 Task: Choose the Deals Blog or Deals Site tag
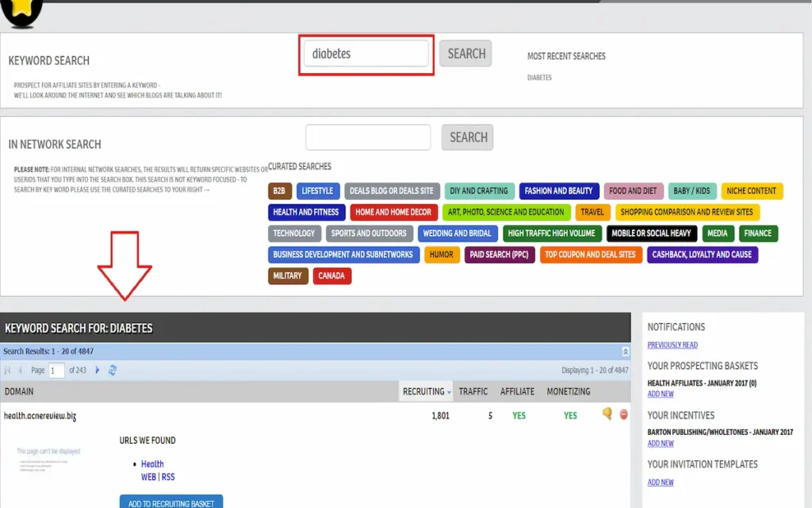click(x=392, y=190)
